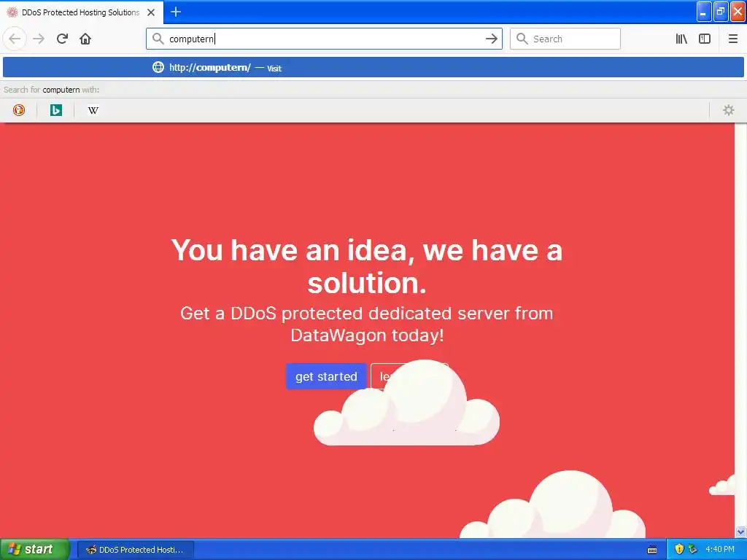
Task: Search with Wikipedia engine icon
Action: click(93, 110)
